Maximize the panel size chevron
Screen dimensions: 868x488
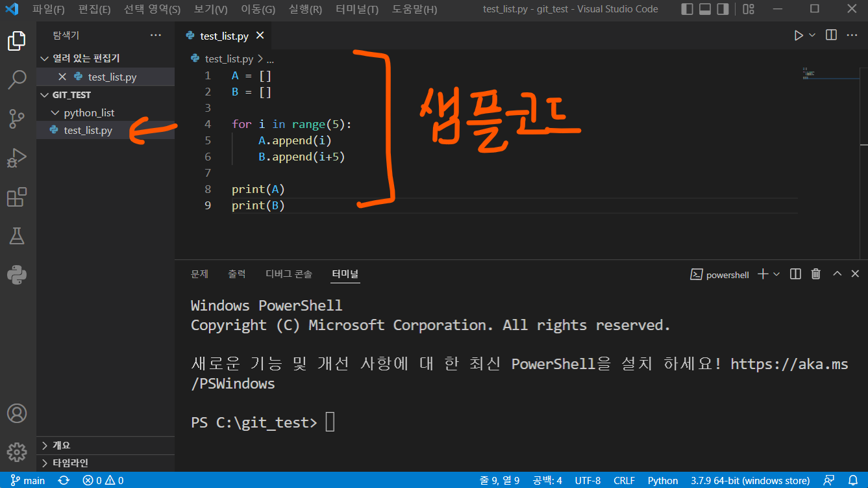837,274
